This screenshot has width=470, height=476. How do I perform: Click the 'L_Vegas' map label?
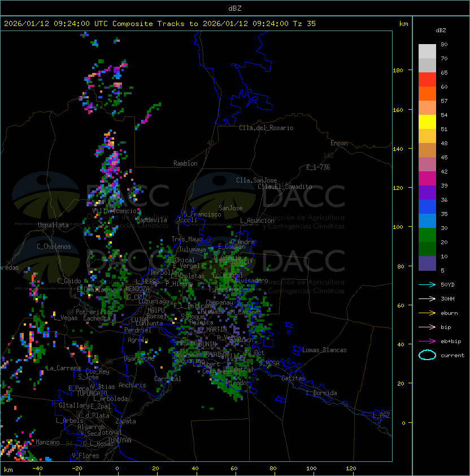[66, 318]
